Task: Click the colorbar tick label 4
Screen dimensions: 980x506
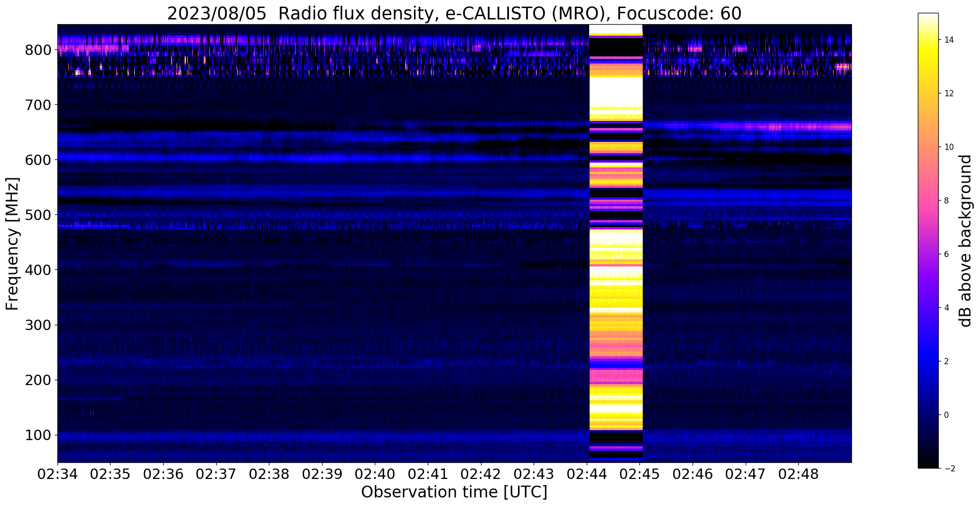Action: pos(947,308)
